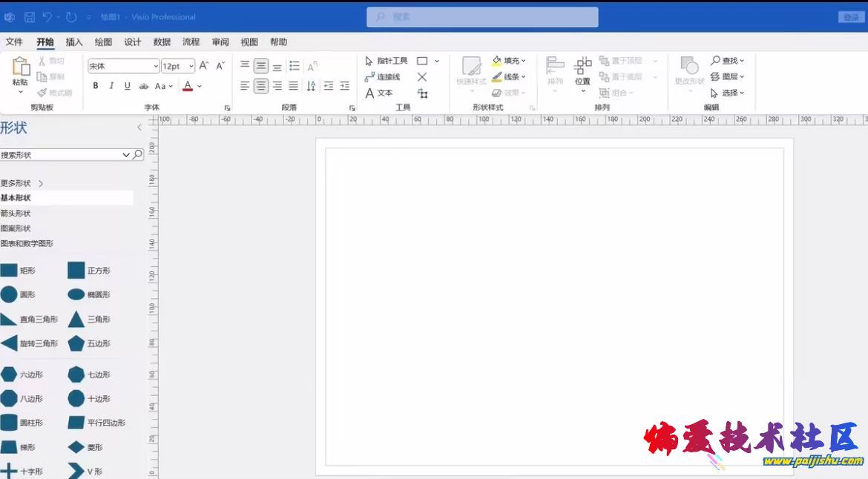The height and width of the screenshot is (479, 868).
Task: Center-align text horizontally
Action: [x=261, y=86]
